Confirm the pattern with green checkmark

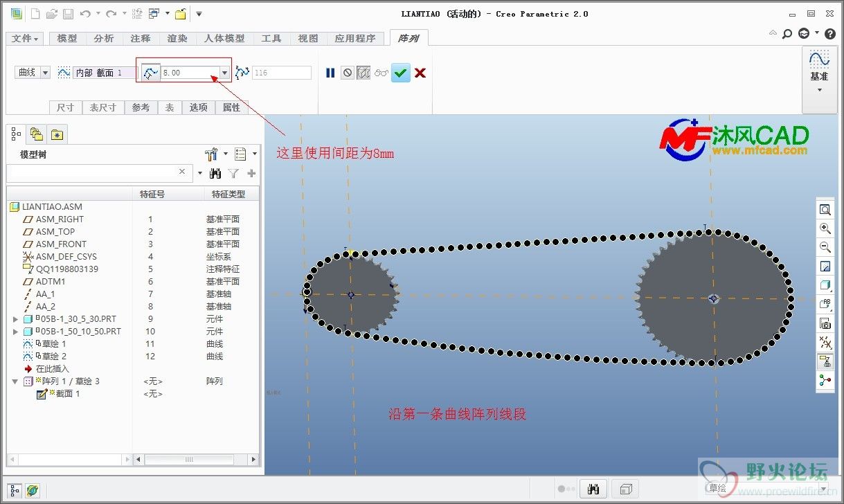400,73
